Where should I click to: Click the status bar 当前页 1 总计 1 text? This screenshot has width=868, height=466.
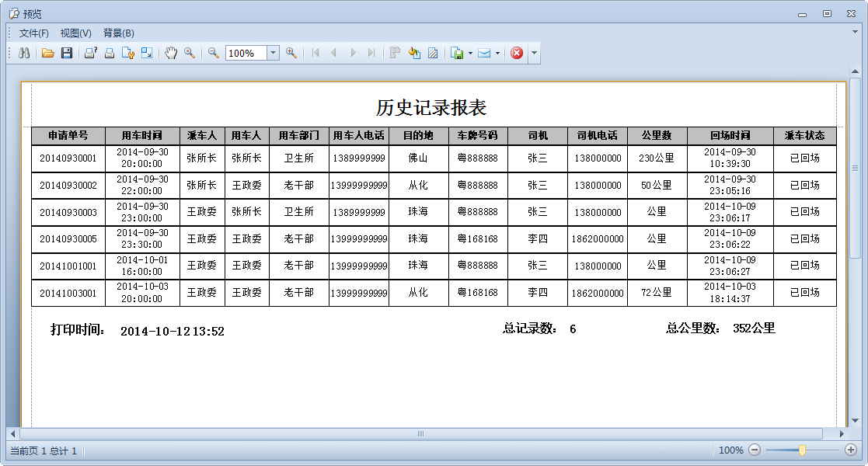(44, 451)
